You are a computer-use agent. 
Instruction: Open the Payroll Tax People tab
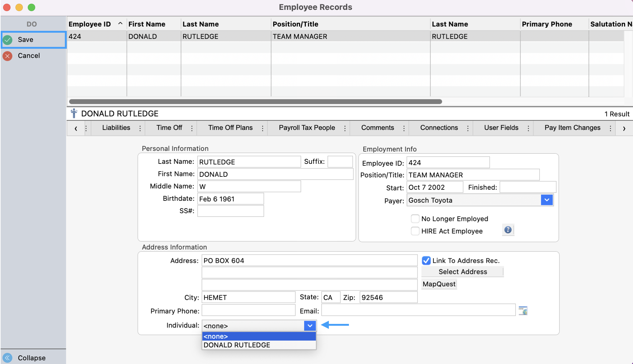tap(307, 128)
